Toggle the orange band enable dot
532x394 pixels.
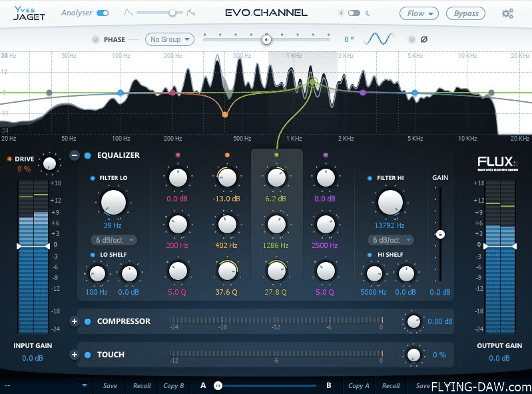pos(227,155)
